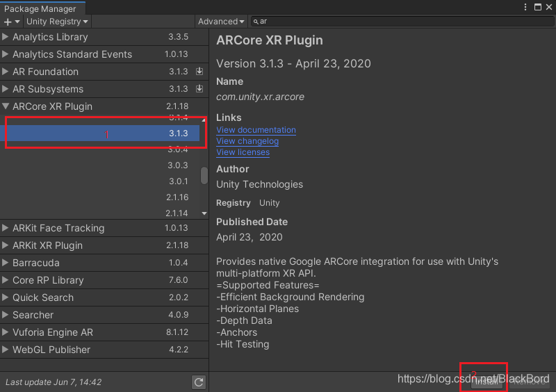
Task: Open the add package plus menu
Action: pyautogui.click(x=11, y=22)
